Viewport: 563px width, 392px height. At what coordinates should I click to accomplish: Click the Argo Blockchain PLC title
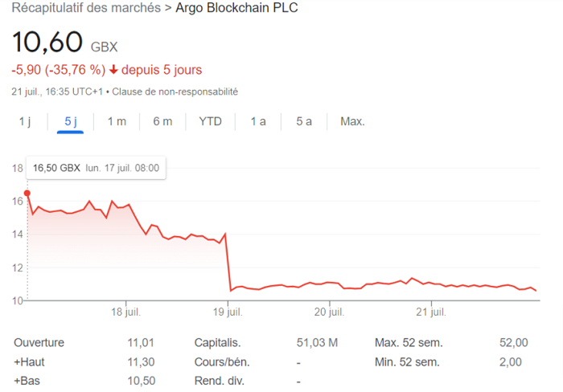[x=236, y=7]
